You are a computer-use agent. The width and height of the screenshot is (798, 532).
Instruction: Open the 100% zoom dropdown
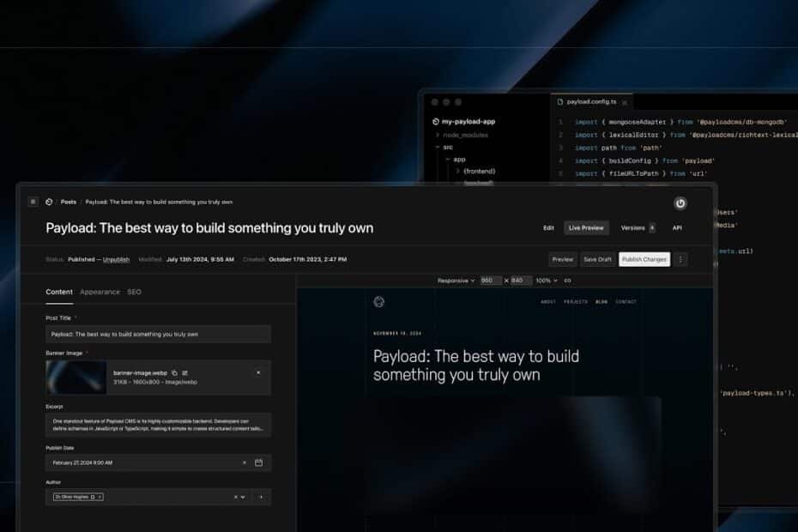[546, 281]
